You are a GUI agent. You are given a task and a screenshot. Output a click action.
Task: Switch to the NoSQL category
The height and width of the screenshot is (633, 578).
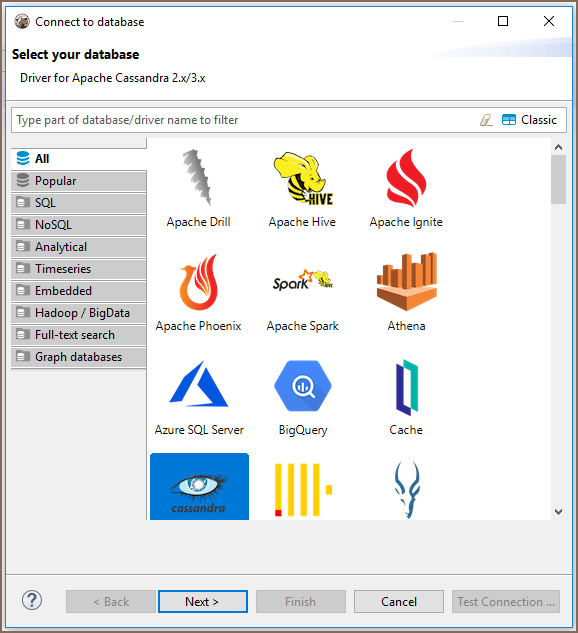[x=79, y=224]
